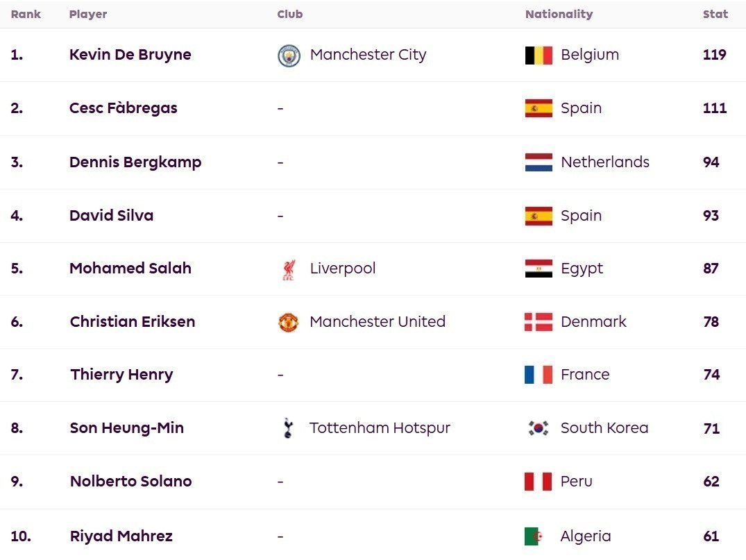
Task: Click the Egypt flag icon
Action: [539, 269]
